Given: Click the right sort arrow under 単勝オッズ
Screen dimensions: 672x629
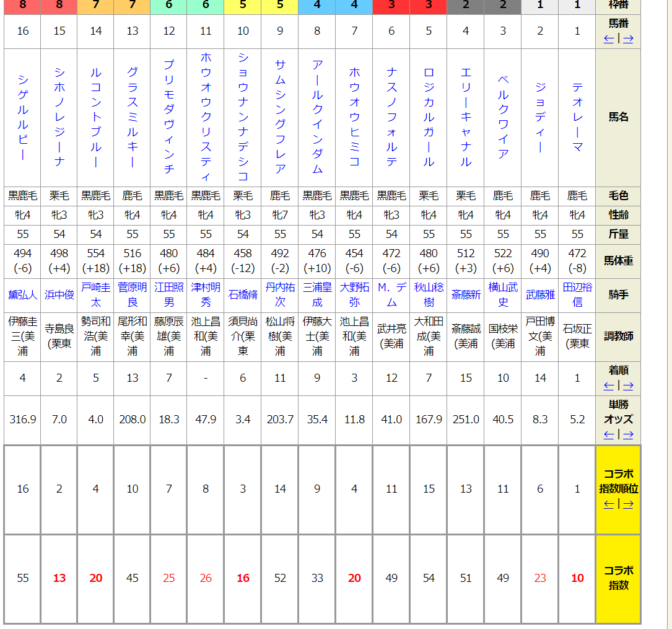Looking at the screenshot, I should point(628,435).
